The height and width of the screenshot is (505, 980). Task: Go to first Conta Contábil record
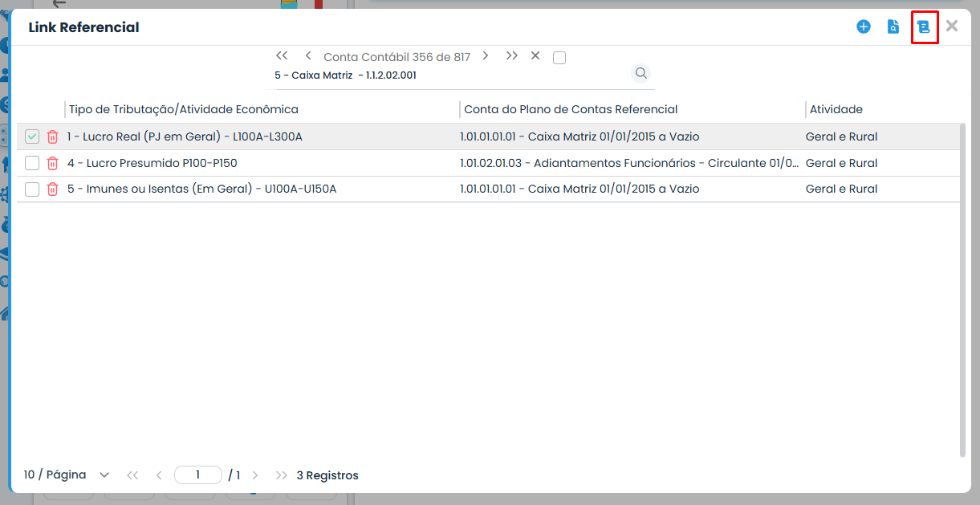(282, 56)
